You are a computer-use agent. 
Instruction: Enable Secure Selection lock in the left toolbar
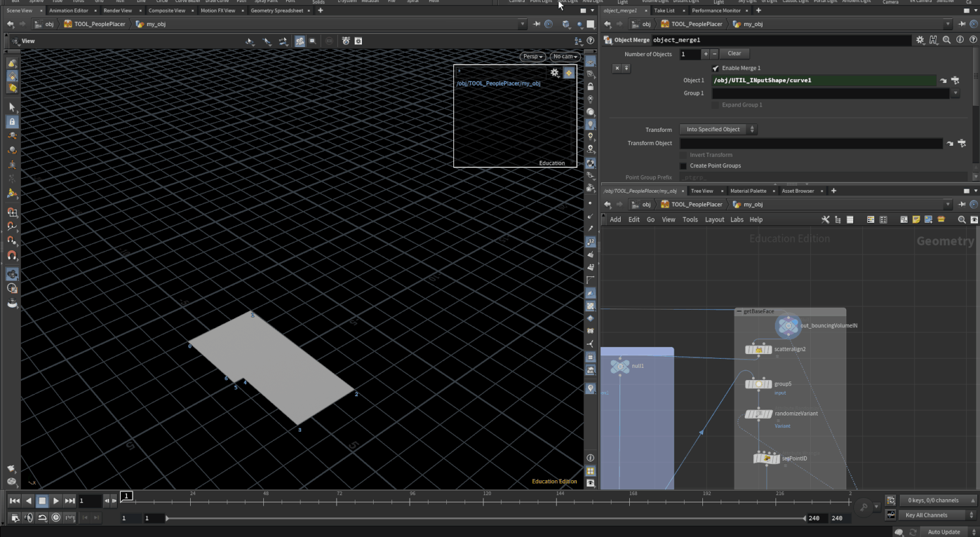(x=12, y=121)
